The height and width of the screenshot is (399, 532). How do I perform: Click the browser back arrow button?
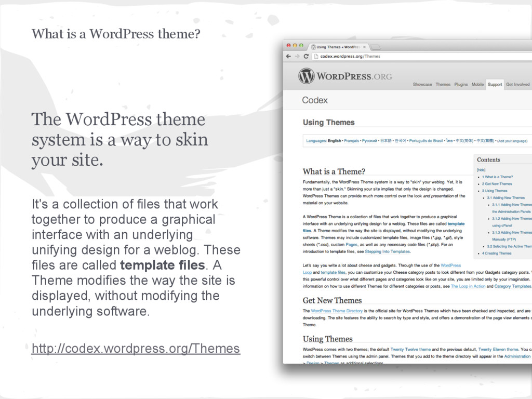point(288,56)
